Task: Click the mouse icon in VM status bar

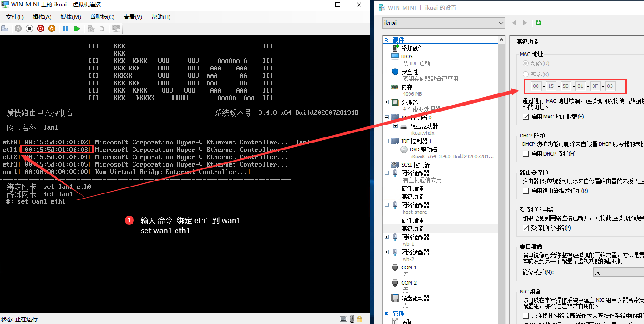Action: pyautogui.click(x=352, y=318)
